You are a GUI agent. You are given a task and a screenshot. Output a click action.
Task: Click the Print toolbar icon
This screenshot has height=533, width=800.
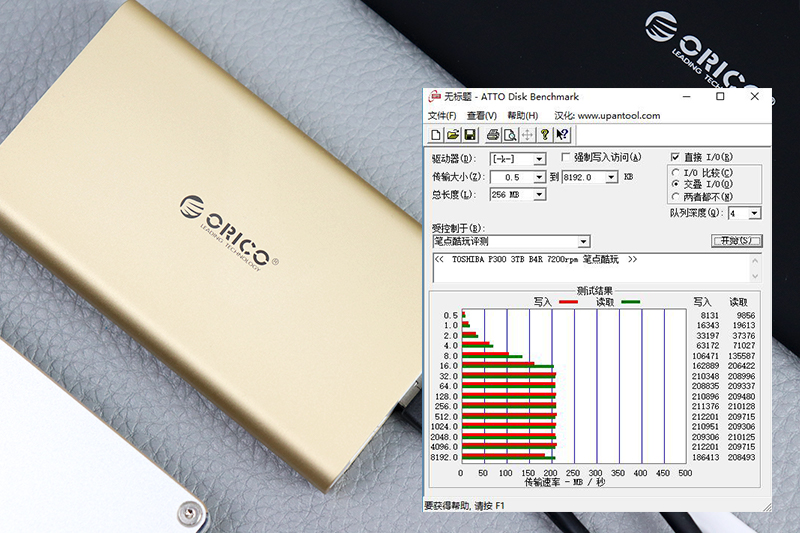[x=493, y=135]
